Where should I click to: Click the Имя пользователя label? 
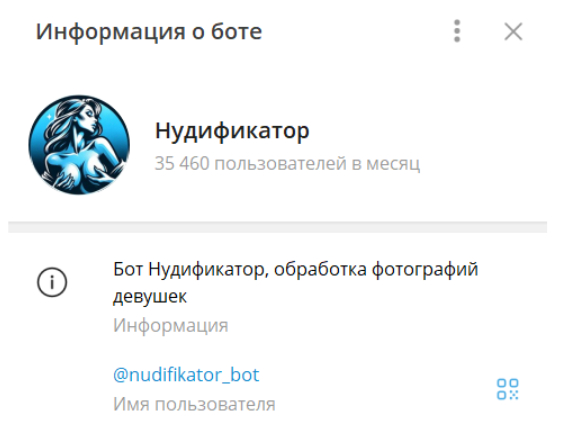coord(194,404)
